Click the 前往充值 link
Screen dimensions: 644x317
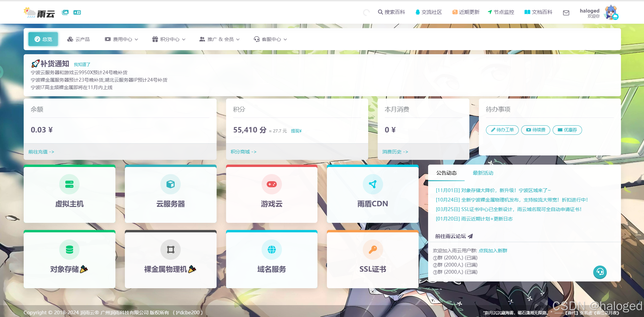(x=41, y=152)
